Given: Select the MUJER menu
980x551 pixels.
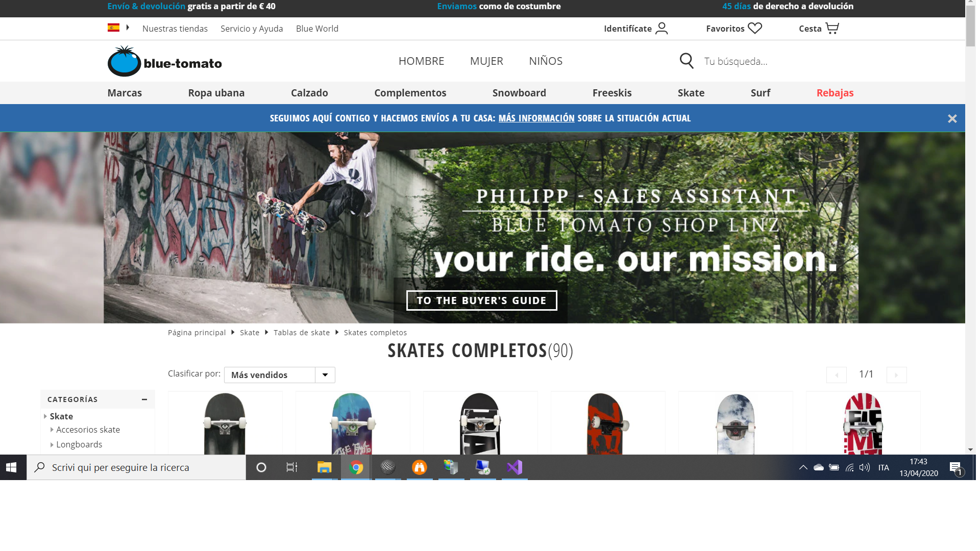Looking at the screenshot, I should point(486,61).
